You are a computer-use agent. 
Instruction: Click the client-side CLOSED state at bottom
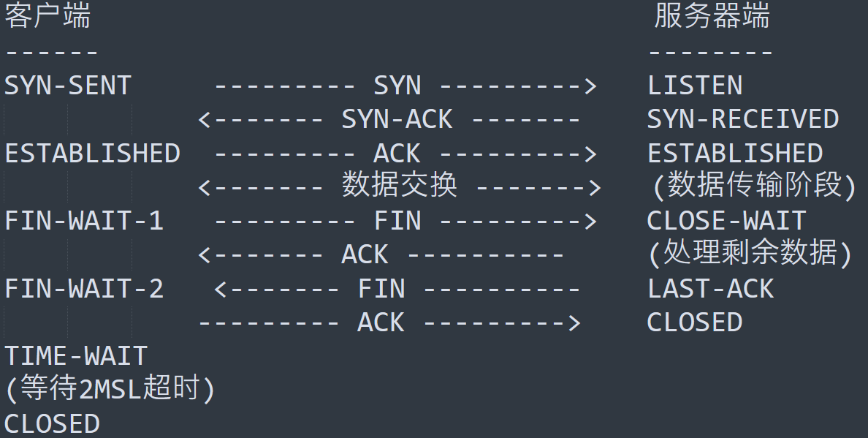tap(52, 424)
